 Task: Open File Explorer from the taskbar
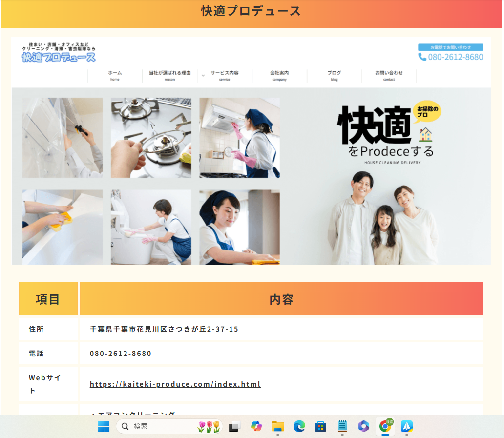(277, 427)
